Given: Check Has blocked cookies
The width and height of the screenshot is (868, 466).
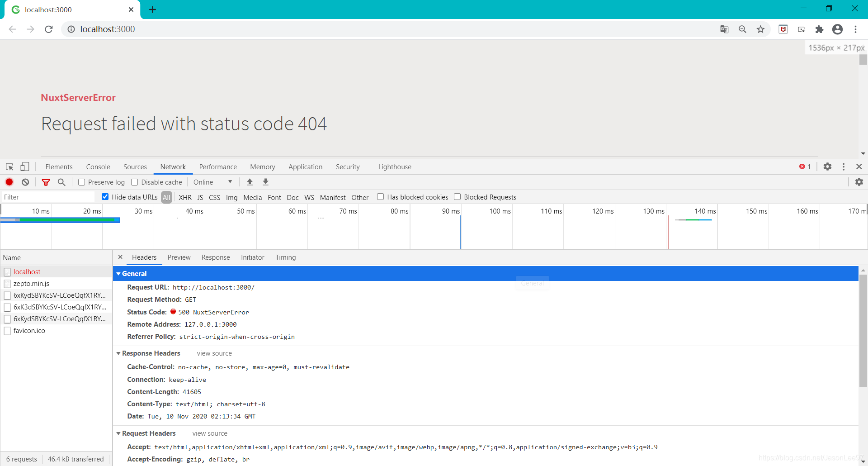Looking at the screenshot, I should [x=380, y=196].
